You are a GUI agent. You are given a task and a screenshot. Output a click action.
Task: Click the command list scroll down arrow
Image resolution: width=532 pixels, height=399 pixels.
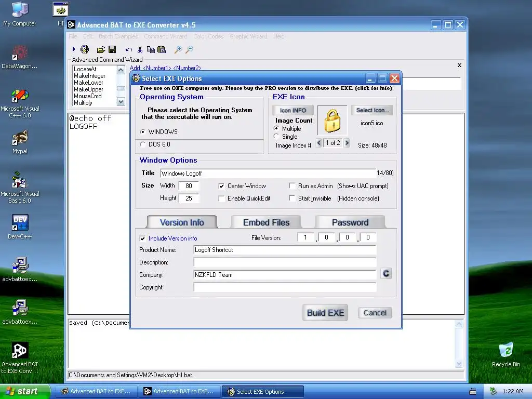121,101
